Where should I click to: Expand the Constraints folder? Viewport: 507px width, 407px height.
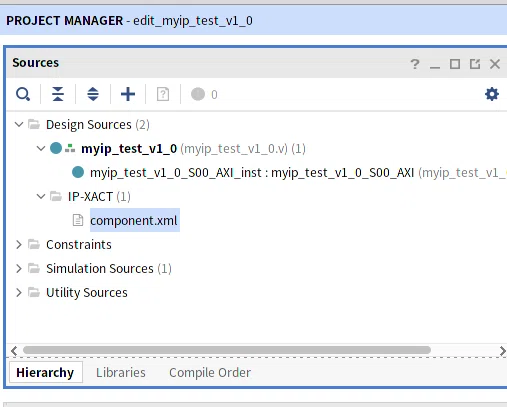pyautogui.click(x=19, y=244)
